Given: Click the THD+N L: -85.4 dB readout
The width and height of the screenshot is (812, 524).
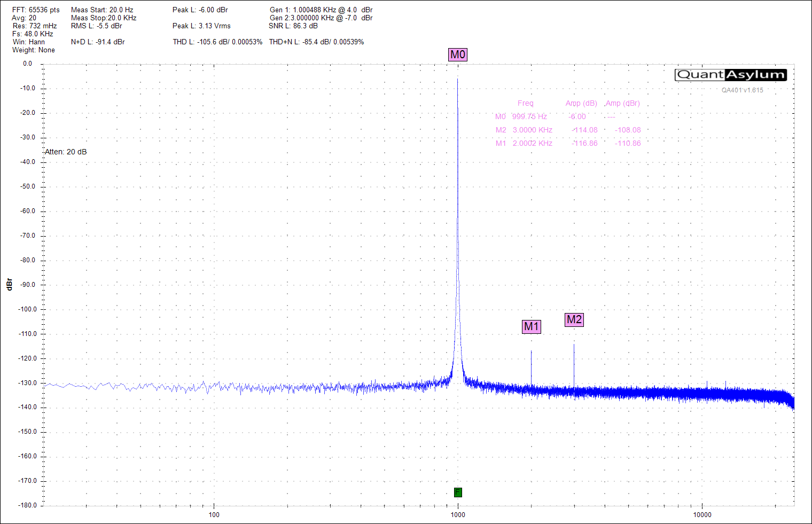Looking at the screenshot, I should coord(316,42).
